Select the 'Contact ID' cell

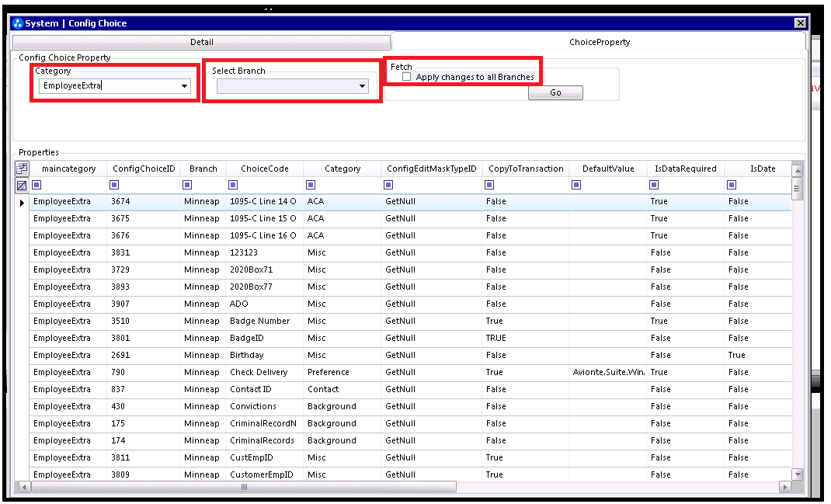265,389
